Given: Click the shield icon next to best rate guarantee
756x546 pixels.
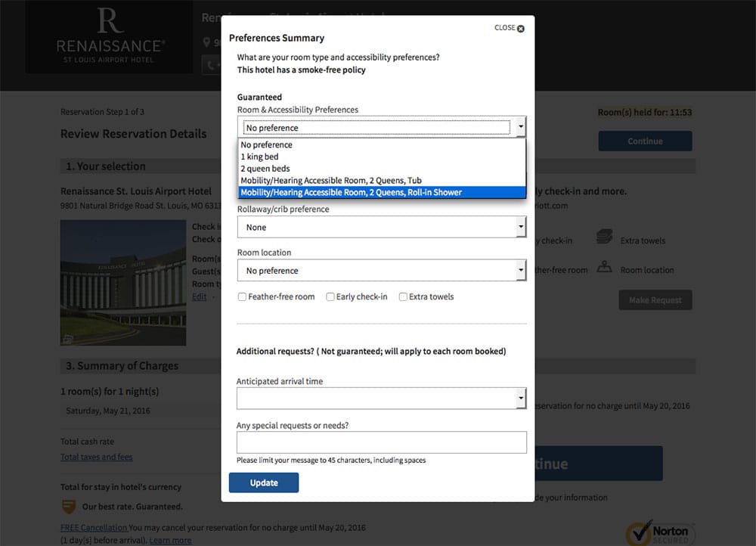Looking at the screenshot, I should 70,507.
